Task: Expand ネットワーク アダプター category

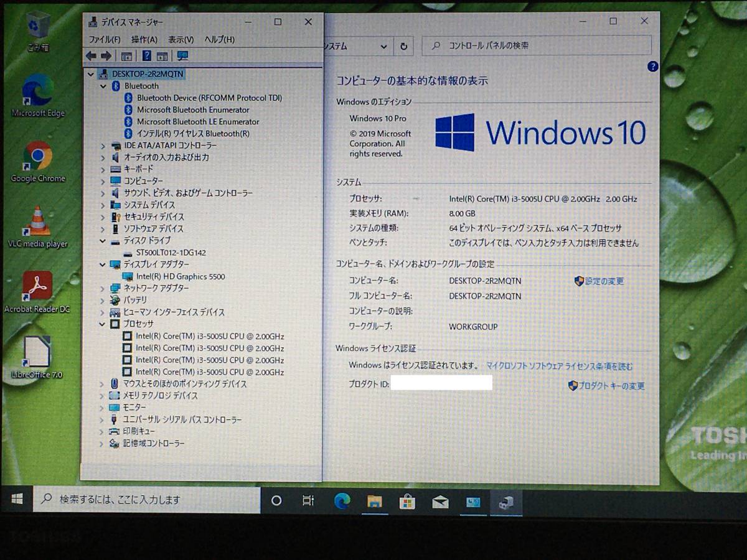Action: pyautogui.click(x=102, y=289)
